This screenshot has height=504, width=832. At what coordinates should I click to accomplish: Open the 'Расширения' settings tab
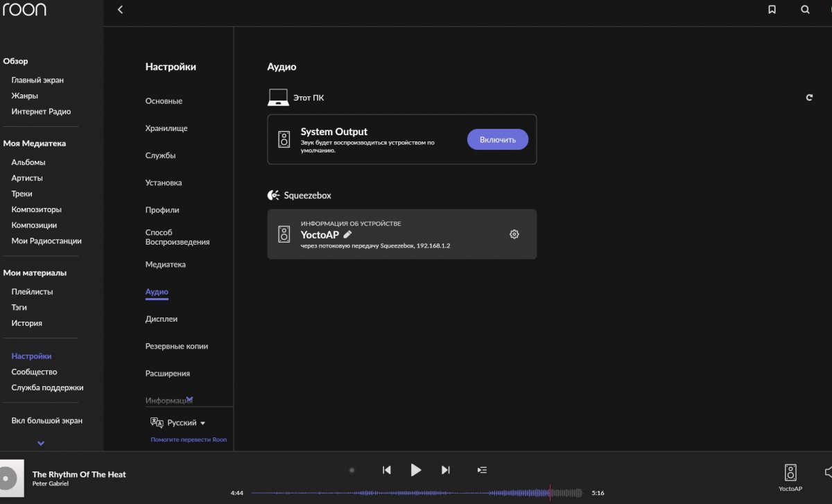click(168, 374)
